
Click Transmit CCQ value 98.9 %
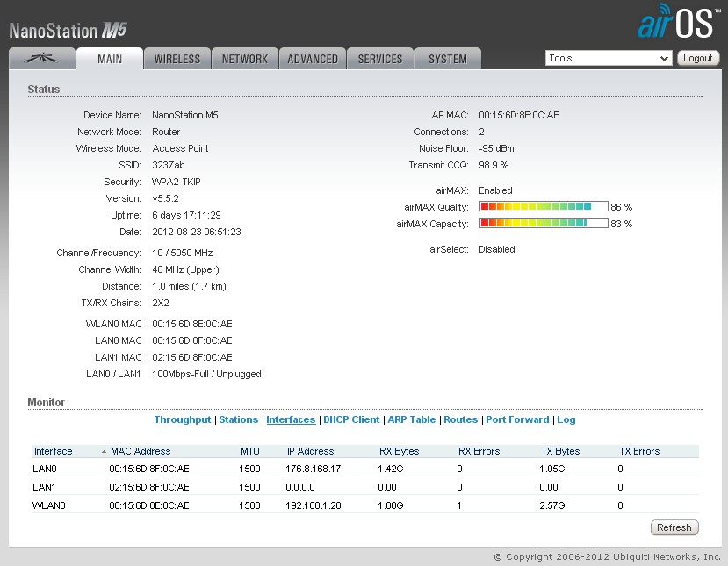pos(494,165)
